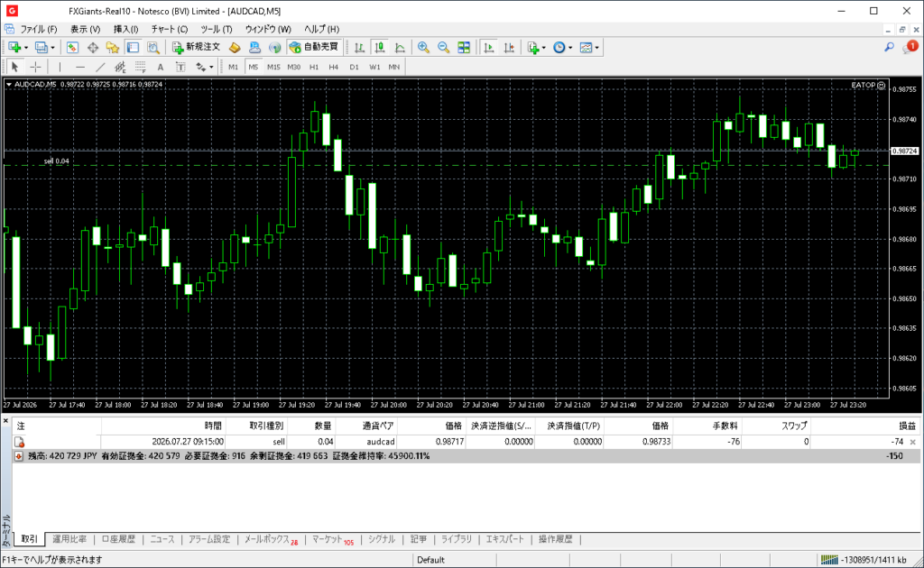Expand the new chart dropdown arrow
This screenshot has width=924, height=568.
(x=26, y=48)
